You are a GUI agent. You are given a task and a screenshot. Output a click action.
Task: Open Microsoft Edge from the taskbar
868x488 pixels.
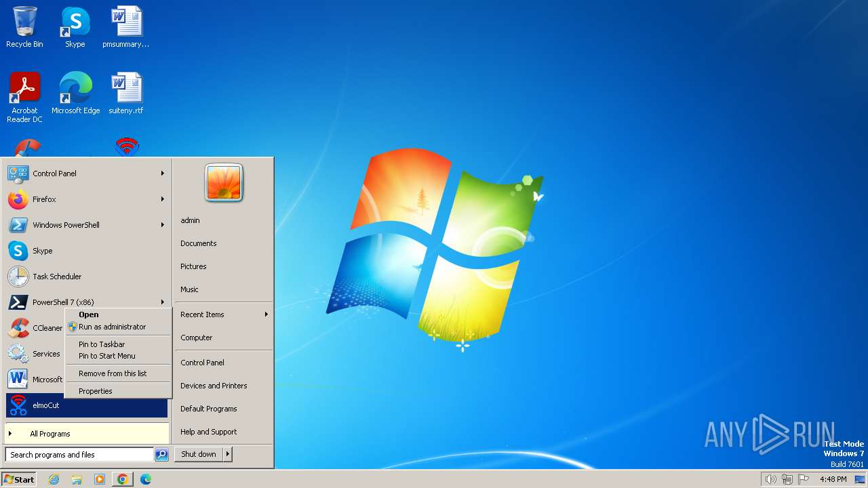(146, 479)
